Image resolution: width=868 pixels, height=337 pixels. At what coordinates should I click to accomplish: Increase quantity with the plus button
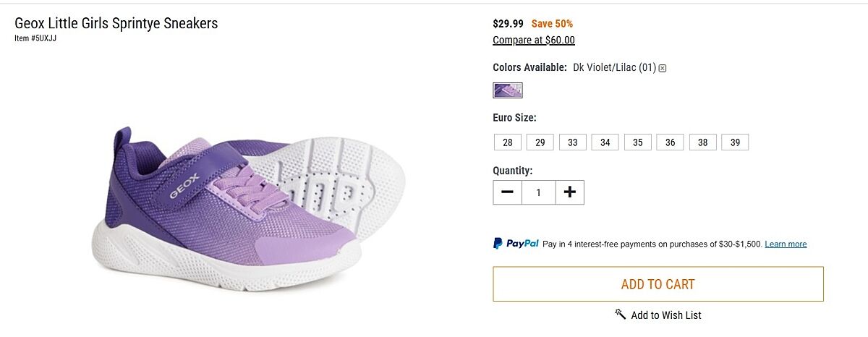pos(570,192)
